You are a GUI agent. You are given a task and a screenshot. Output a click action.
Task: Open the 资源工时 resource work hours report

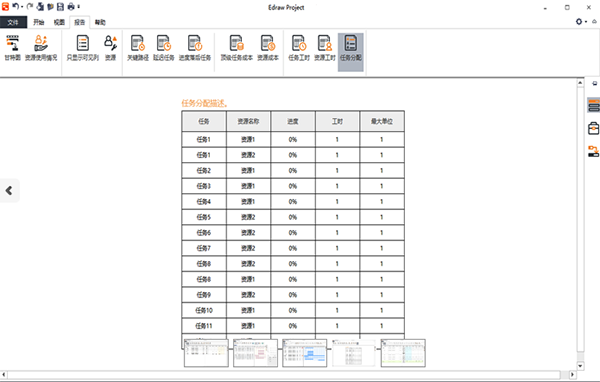click(324, 48)
